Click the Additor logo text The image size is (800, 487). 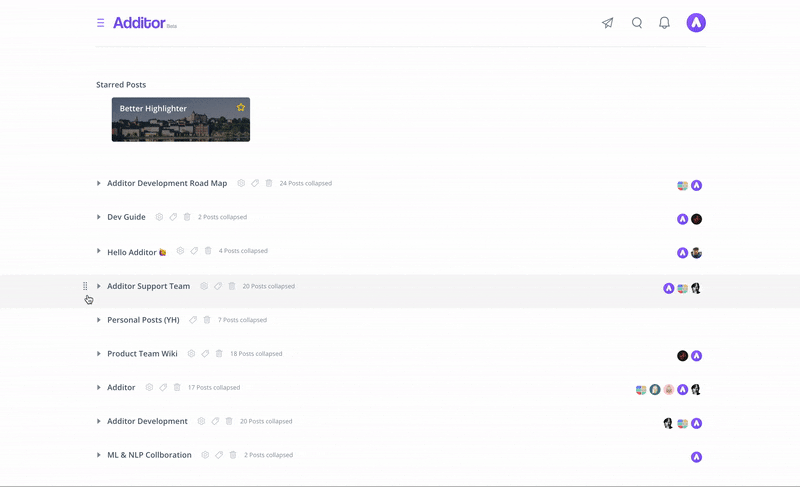pos(139,23)
